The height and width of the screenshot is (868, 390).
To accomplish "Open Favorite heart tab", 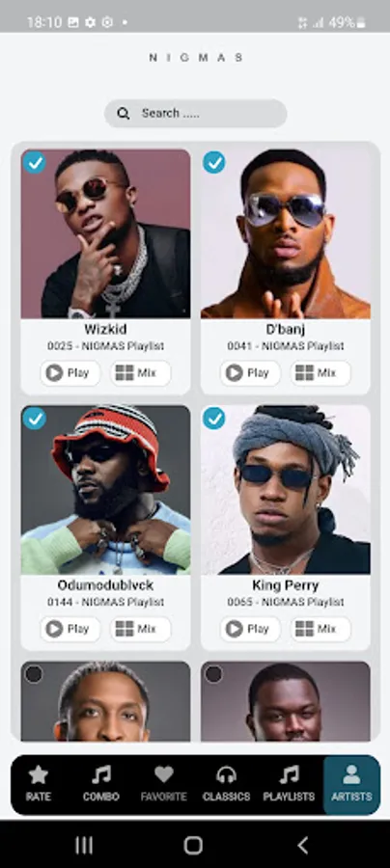I will (x=163, y=784).
